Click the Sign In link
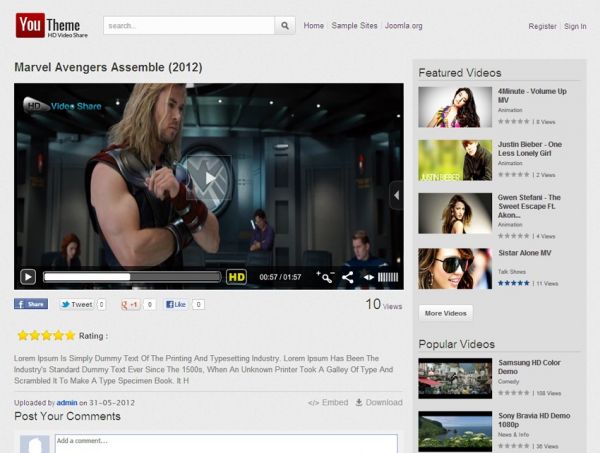 pyautogui.click(x=575, y=26)
